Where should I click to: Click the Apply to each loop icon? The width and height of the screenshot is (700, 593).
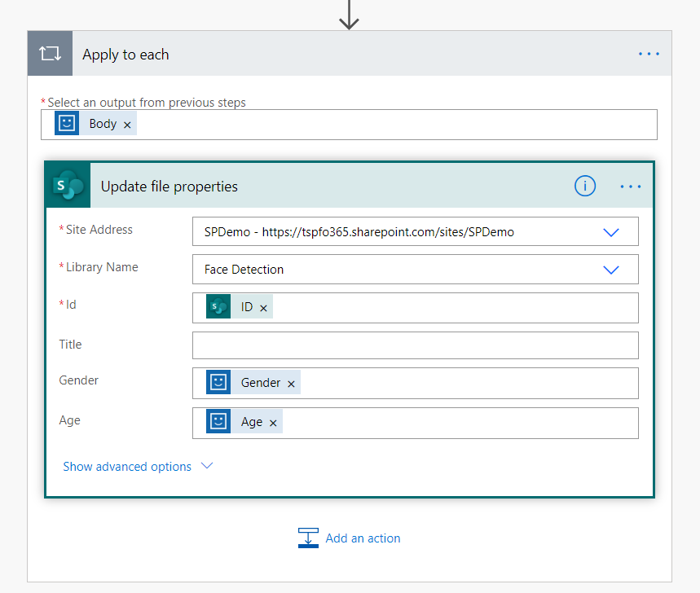pos(50,54)
